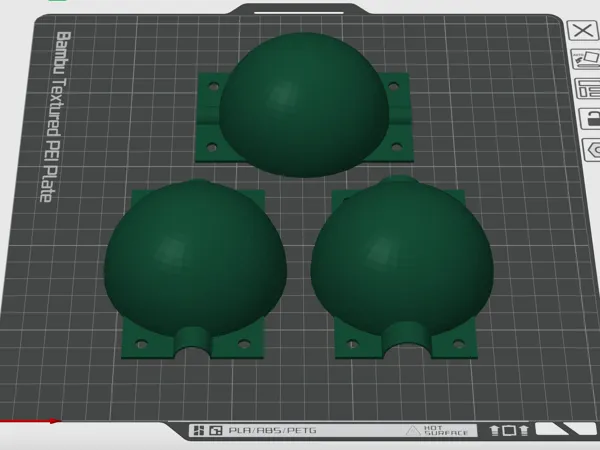
Task: Auto orient objects on this plate
Action: pos(585,60)
